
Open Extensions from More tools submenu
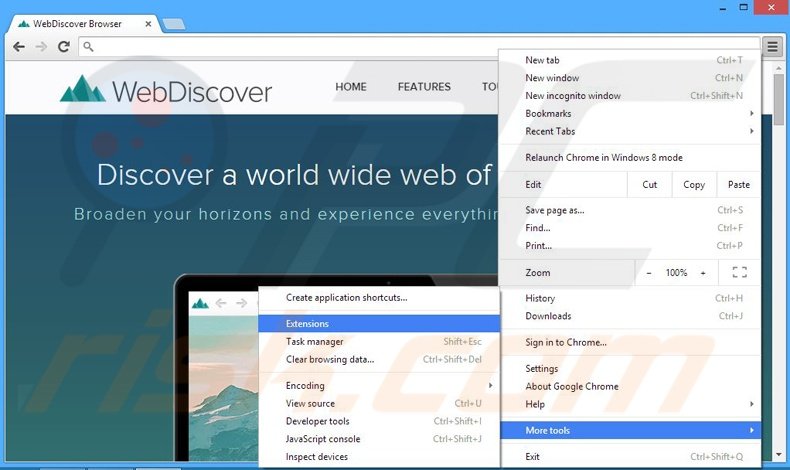coord(379,323)
